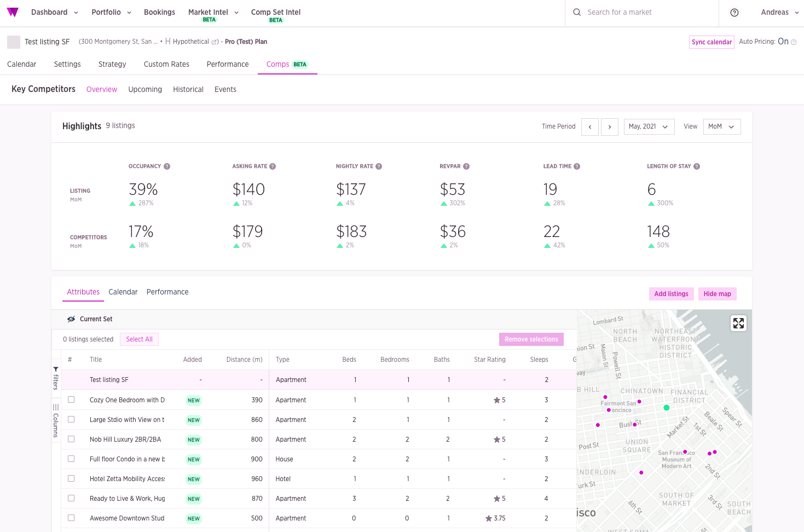Open the Upcoming competitors view
804x532 pixels.
tap(145, 90)
